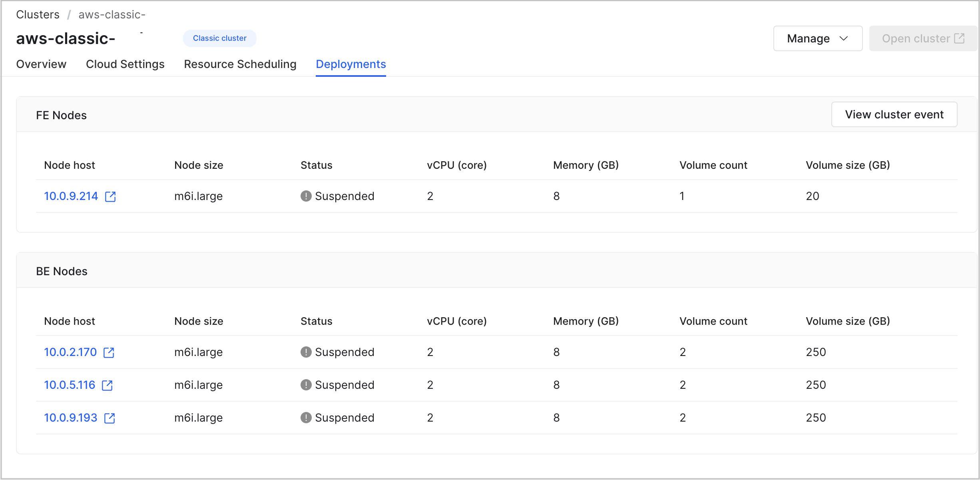Click the suspended status icon for 10.0.5.116
This screenshot has height=480, width=980.
click(x=306, y=385)
